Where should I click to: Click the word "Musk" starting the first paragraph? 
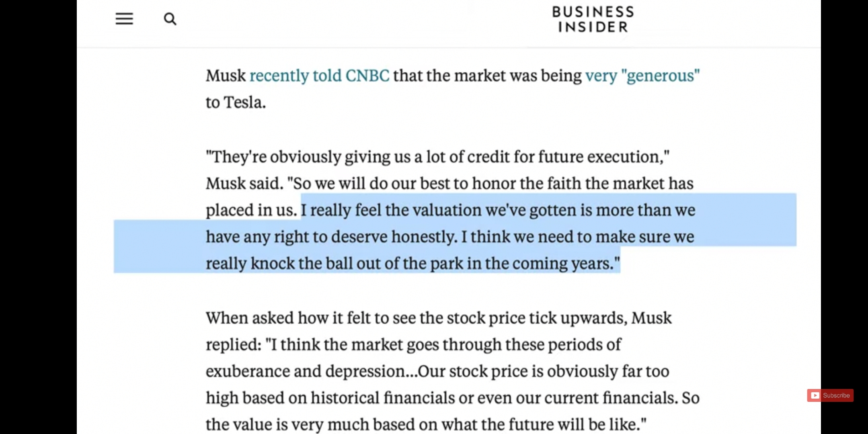click(226, 76)
